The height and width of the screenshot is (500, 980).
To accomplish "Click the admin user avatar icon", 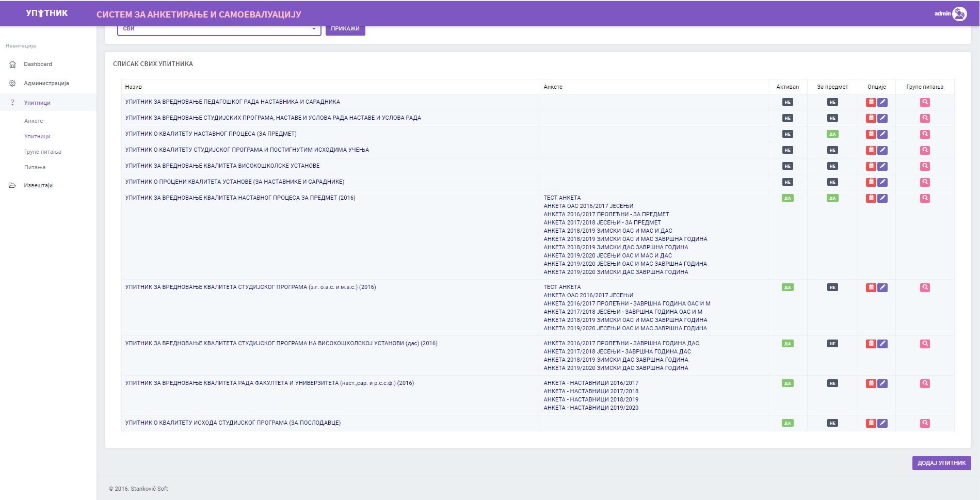I will pos(959,14).
